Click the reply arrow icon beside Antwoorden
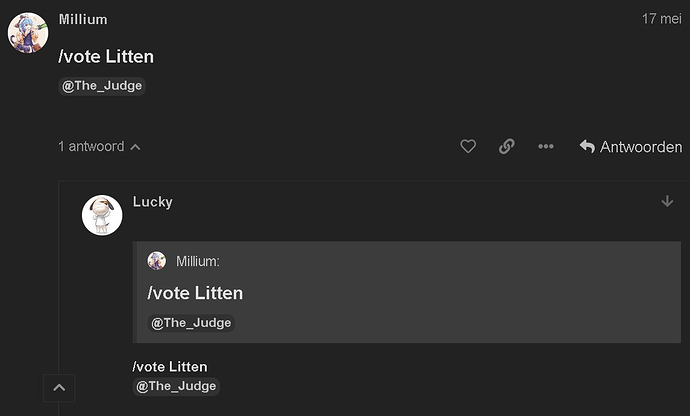The image size is (690, 416). (x=587, y=146)
